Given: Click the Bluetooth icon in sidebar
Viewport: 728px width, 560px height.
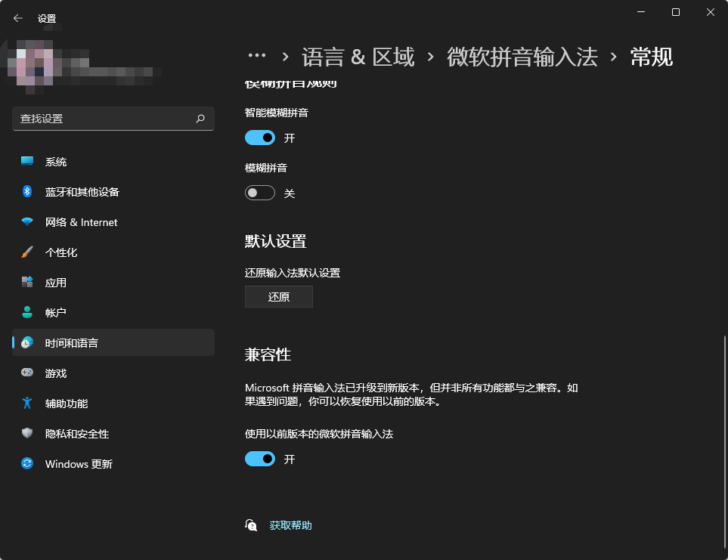Looking at the screenshot, I should [x=27, y=191].
